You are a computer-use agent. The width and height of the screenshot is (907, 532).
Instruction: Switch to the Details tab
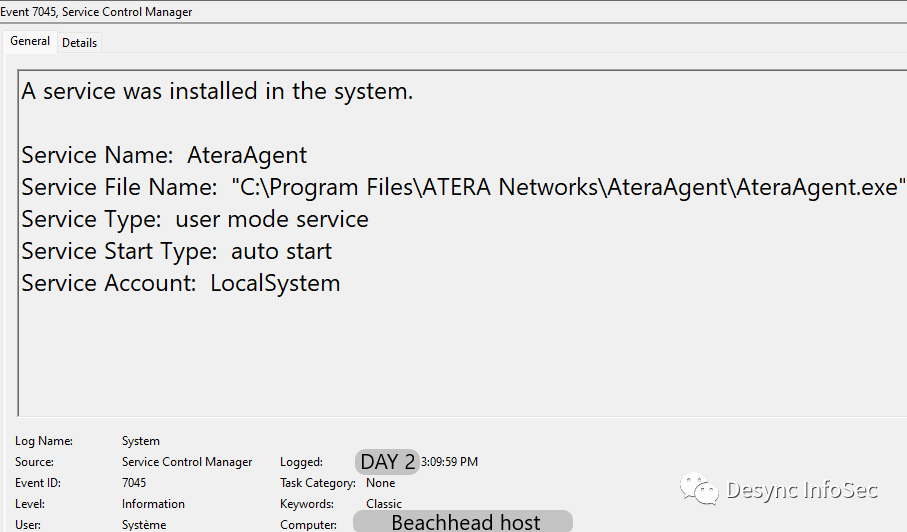point(79,43)
